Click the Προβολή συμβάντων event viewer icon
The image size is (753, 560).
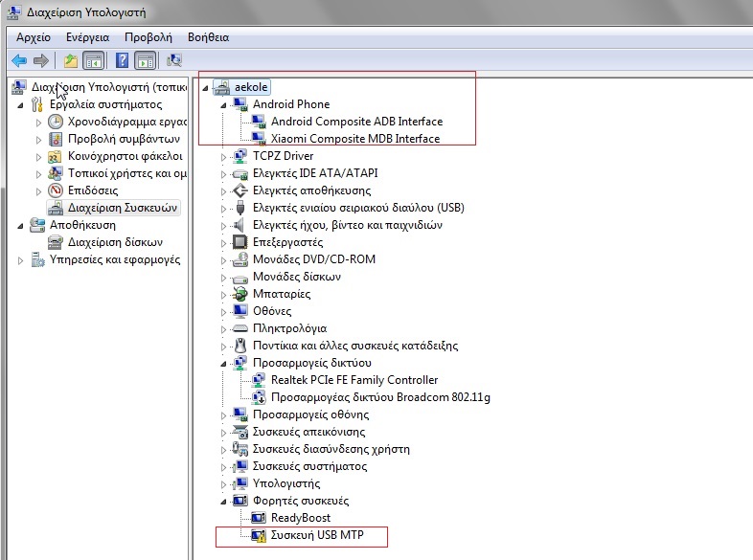(x=56, y=139)
